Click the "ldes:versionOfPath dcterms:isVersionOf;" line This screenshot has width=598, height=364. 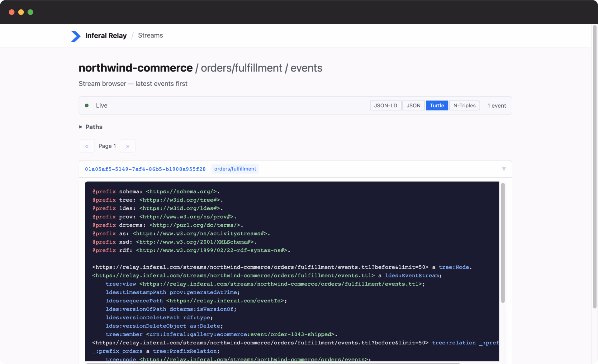click(171, 309)
